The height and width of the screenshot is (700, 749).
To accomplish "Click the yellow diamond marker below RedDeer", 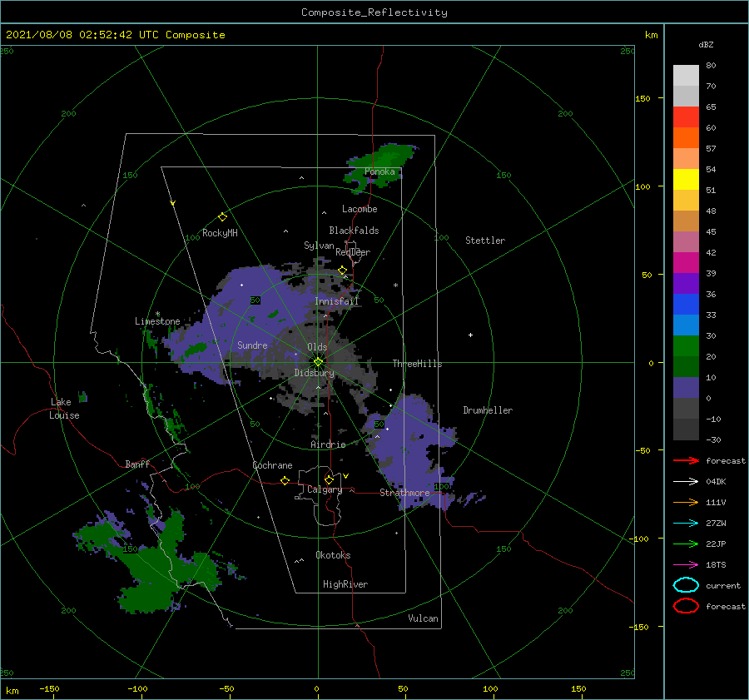I will point(343,271).
